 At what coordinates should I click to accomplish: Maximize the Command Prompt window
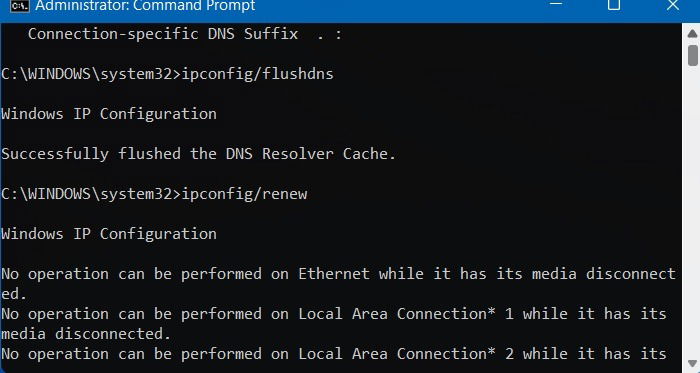614,4
